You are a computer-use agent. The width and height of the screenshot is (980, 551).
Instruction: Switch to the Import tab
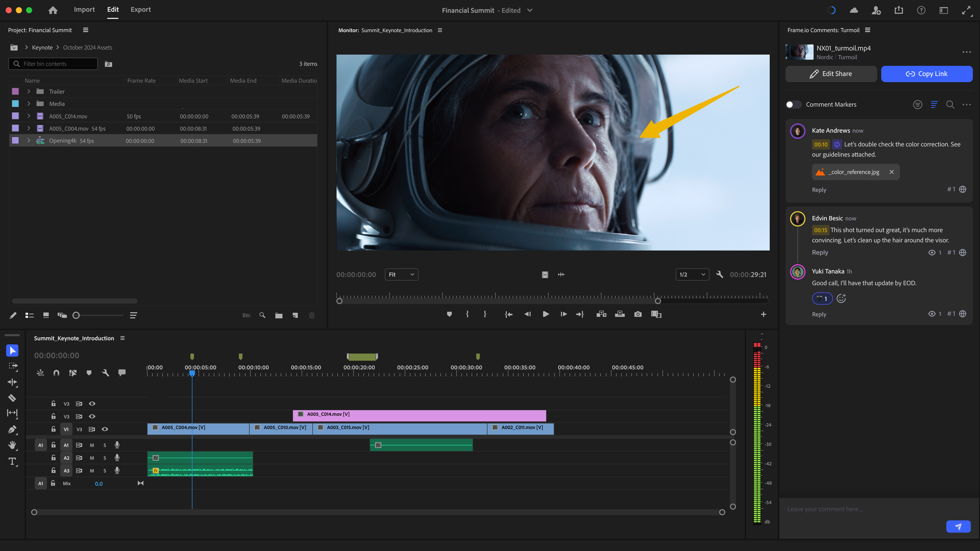(84, 10)
